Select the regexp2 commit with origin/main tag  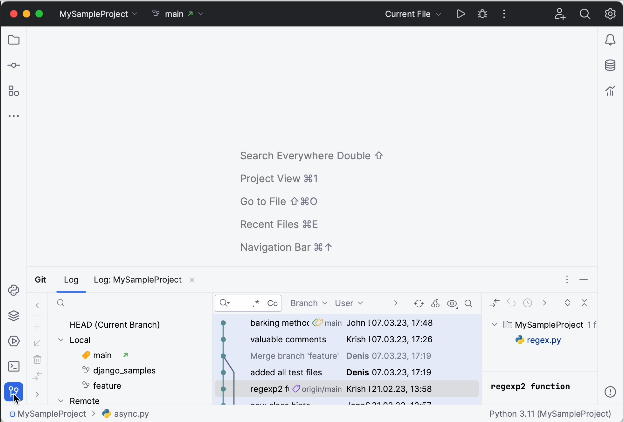(347, 389)
